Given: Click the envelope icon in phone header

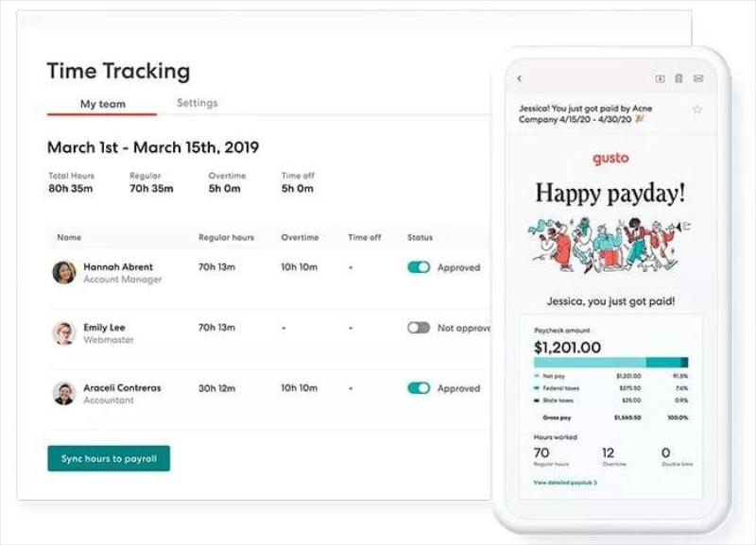Looking at the screenshot, I should (x=697, y=78).
